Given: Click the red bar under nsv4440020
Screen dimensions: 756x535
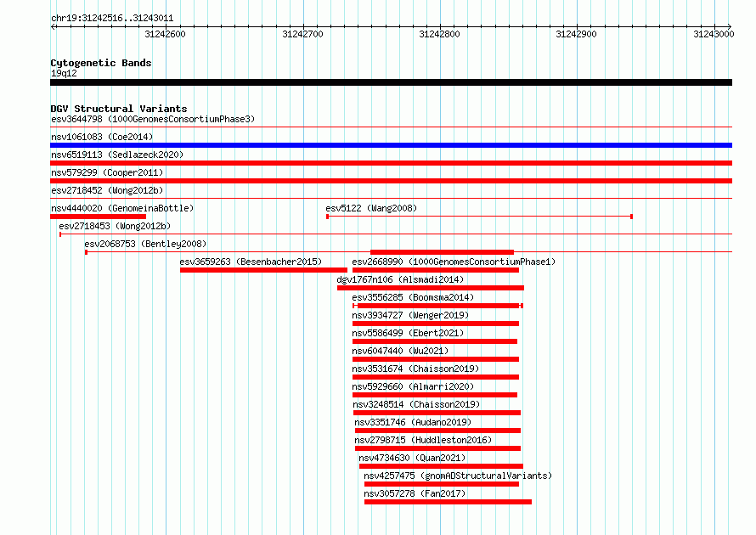Looking at the screenshot, I should tap(98, 217).
